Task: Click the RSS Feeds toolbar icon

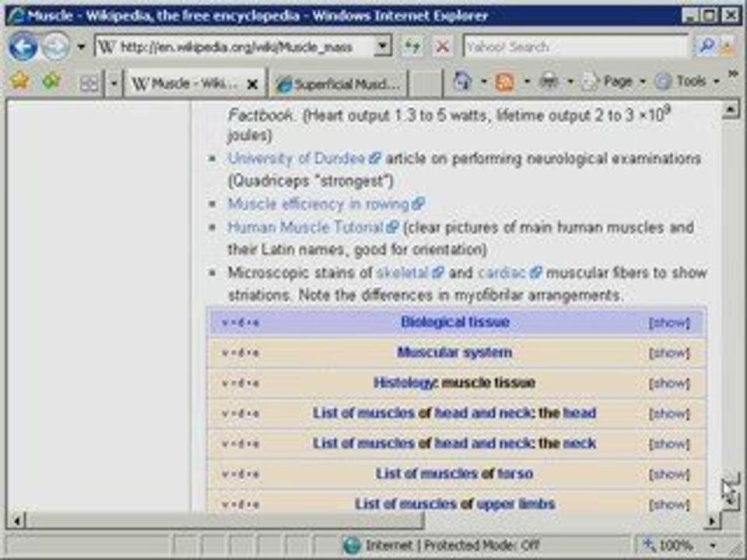Action: [x=504, y=82]
